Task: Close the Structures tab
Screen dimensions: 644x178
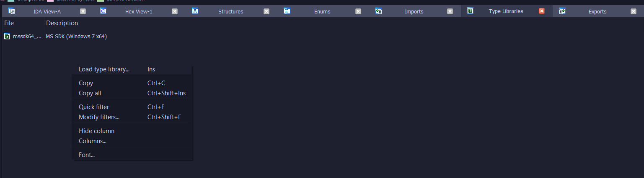Action: pos(266,11)
